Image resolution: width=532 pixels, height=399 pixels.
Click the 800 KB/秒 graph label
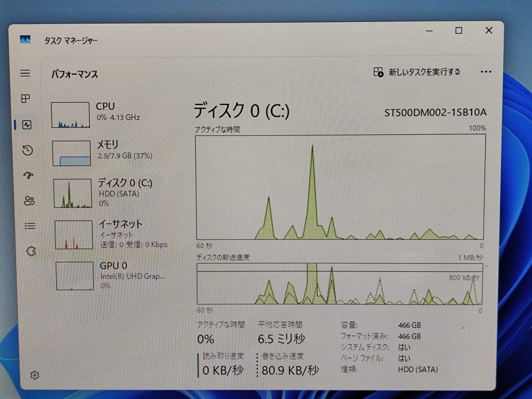(464, 278)
